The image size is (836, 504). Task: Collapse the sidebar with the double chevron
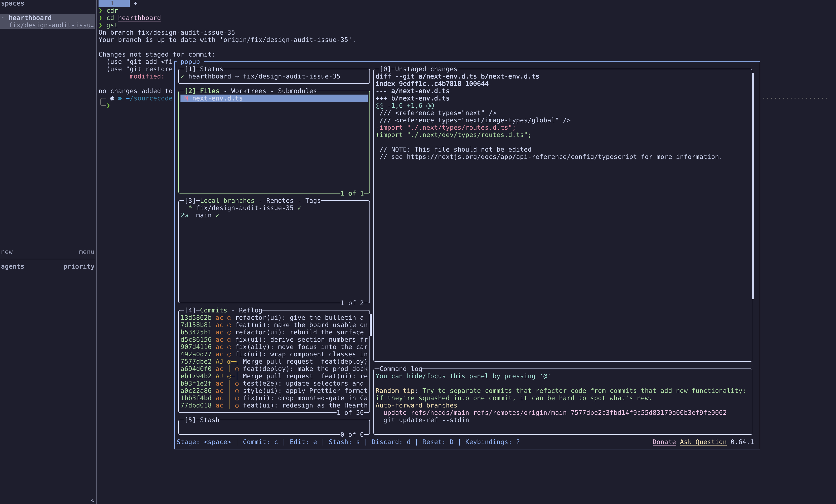92,500
